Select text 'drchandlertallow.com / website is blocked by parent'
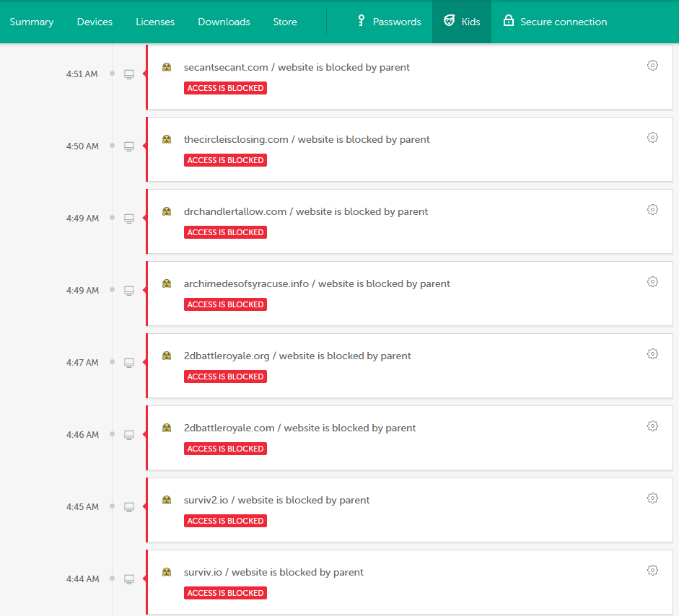 [306, 211]
